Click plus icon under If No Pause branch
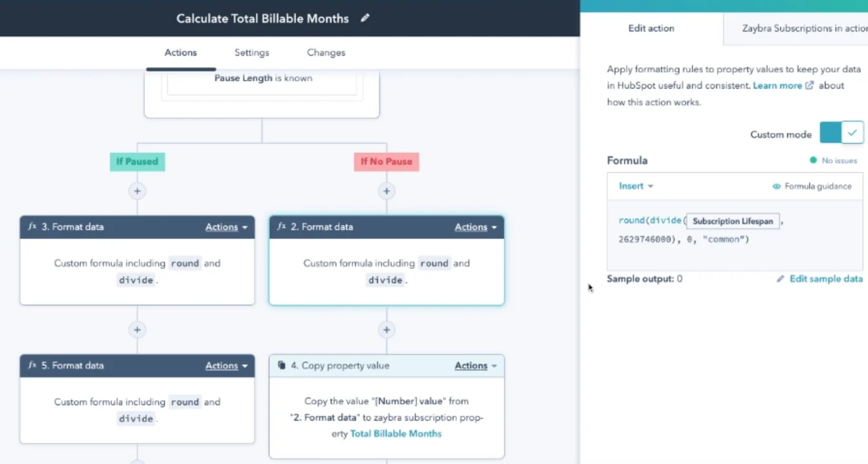868x464 pixels. click(x=386, y=191)
